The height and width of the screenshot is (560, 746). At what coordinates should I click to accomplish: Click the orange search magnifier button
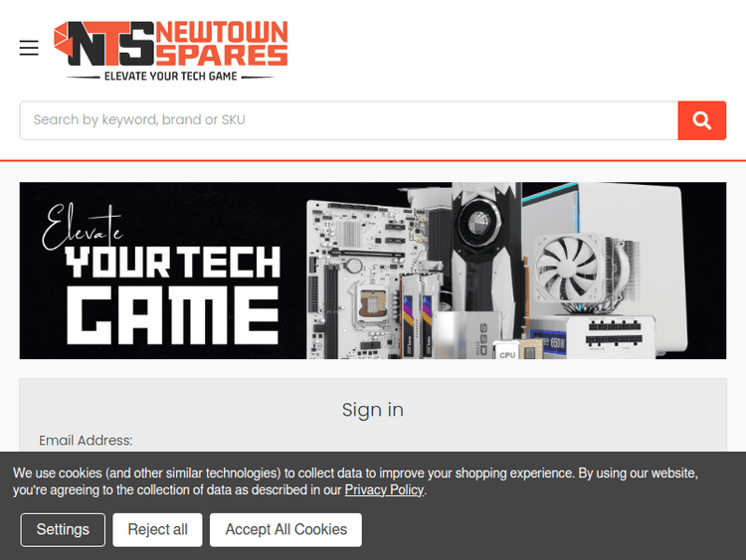tap(702, 120)
